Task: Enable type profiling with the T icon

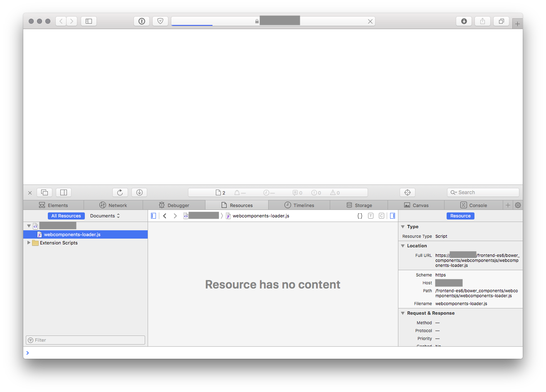Action: pyautogui.click(x=371, y=216)
